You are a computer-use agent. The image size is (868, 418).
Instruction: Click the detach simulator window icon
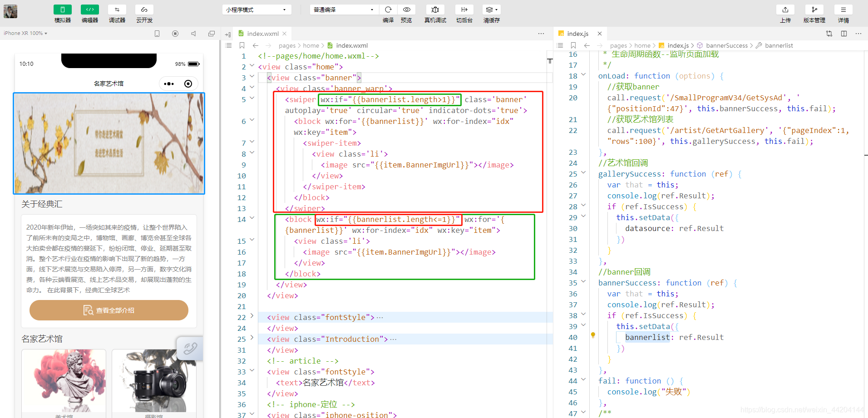pyautogui.click(x=212, y=34)
